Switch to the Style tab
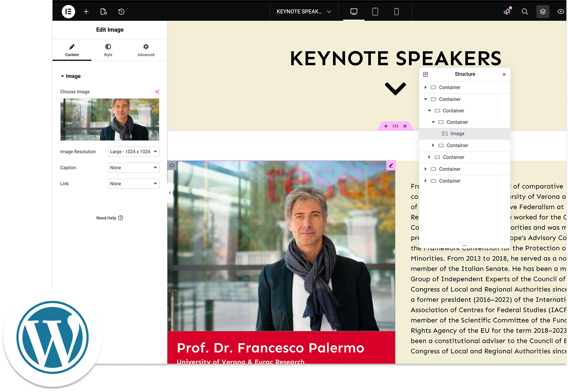568x392 pixels. point(108,50)
